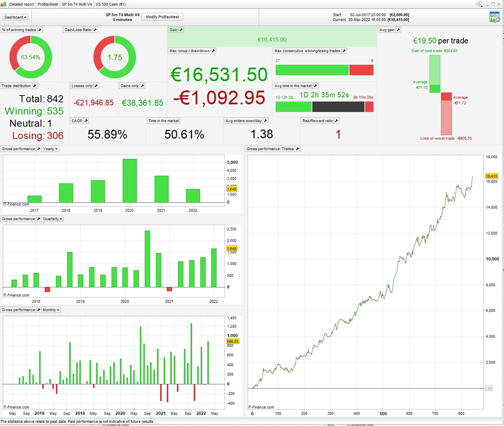Click the €38,361.85 gains value
The height and width of the screenshot is (426, 504).
[x=143, y=103]
